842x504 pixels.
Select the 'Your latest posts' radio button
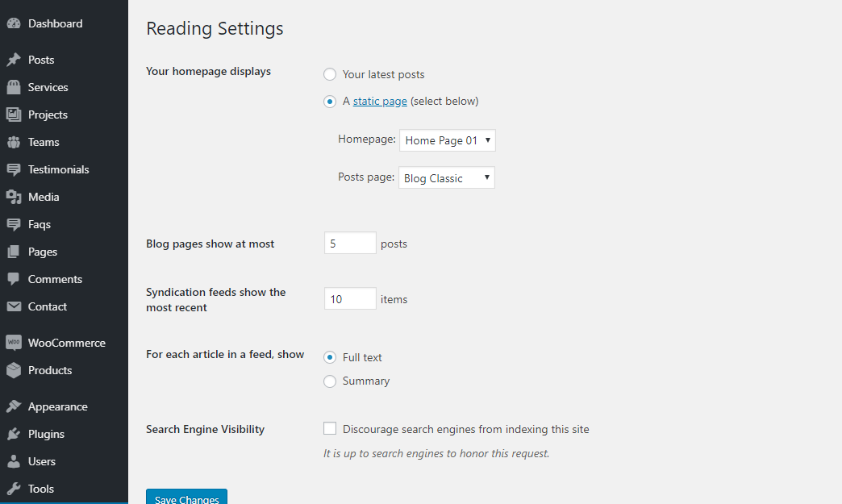tap(330, 74)
